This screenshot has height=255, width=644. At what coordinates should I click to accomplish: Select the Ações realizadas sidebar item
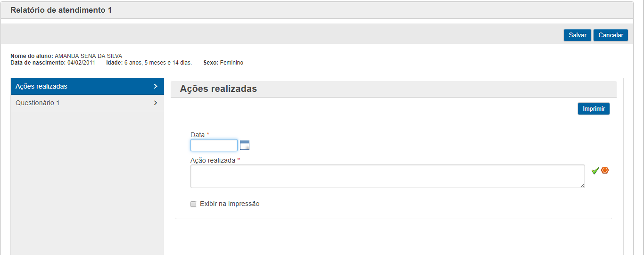click(87, 86)
